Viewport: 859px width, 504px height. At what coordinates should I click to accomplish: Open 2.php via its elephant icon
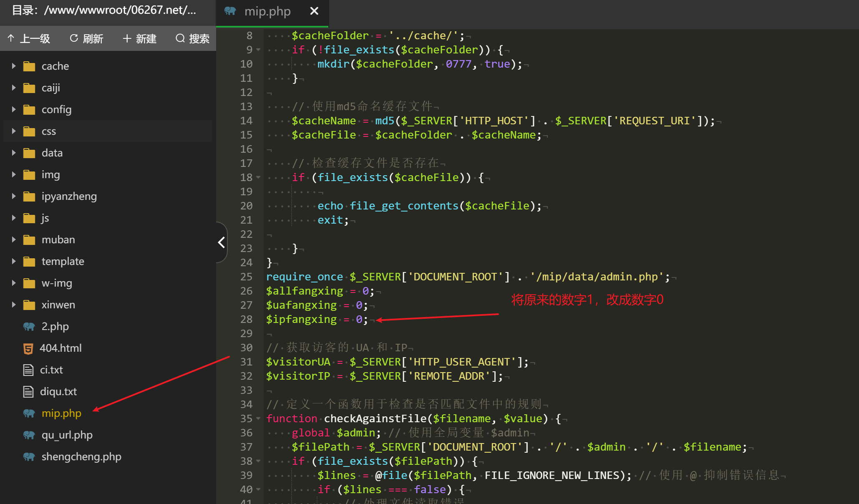29,326
